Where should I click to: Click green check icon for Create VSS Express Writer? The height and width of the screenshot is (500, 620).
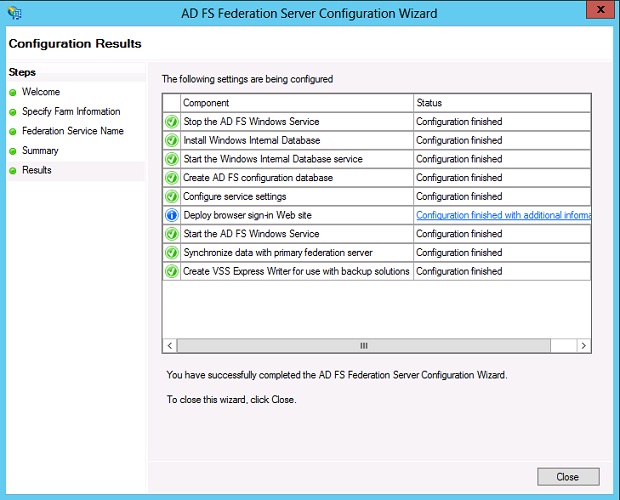pos(172,271)
